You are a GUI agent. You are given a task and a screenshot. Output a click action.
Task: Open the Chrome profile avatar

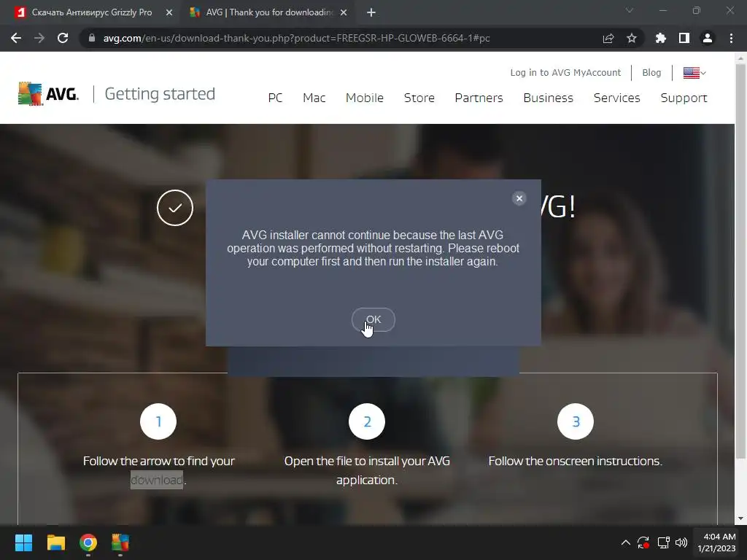pyautogui.click(x=708, y=38)
